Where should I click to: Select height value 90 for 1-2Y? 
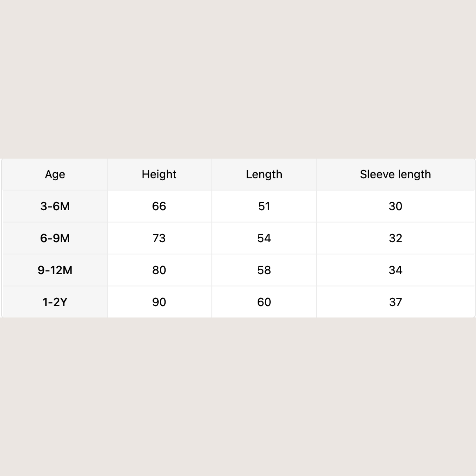click(x=159, y=302)
